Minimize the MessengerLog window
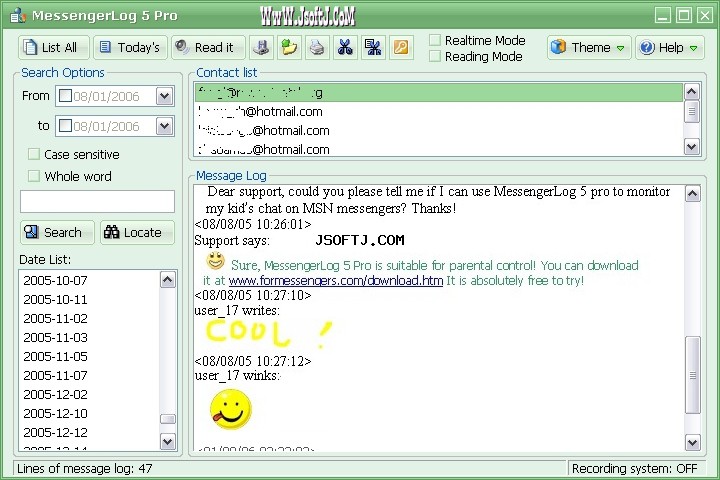Screen dimensions: 720x480 [x=663, y=15]
